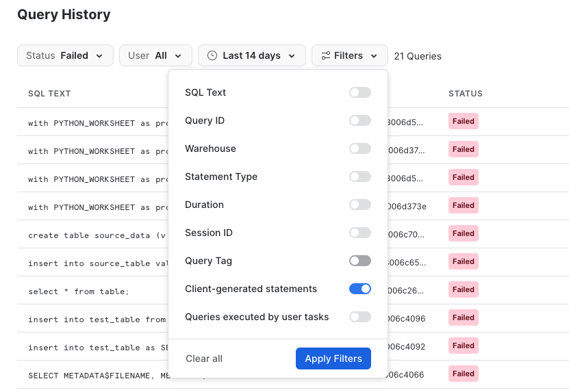Click the clock icon in date filter
Image resolution: width=569 pixels, height=392 pixels.
pyautogui.click(x=212, y=55)
